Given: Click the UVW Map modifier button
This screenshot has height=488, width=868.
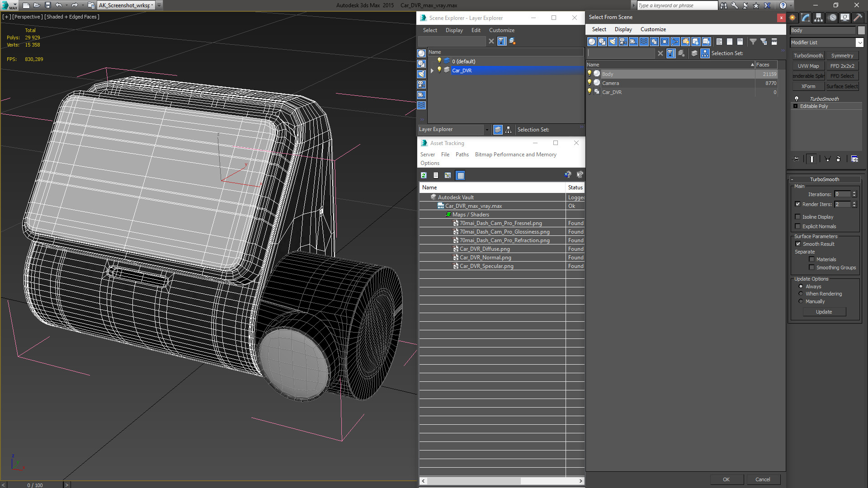Looking at the screenshot, I should (x=808, y=66).
